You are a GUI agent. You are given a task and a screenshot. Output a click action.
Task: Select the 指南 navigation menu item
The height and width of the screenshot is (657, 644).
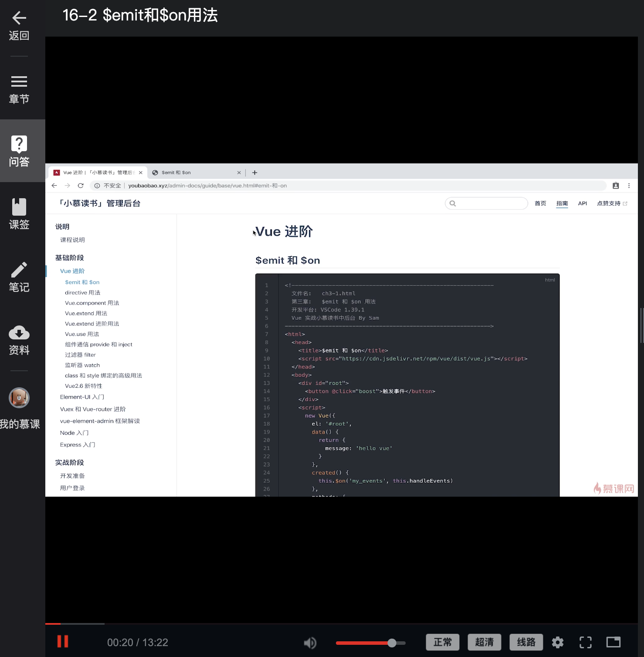(x=562, y=203)
